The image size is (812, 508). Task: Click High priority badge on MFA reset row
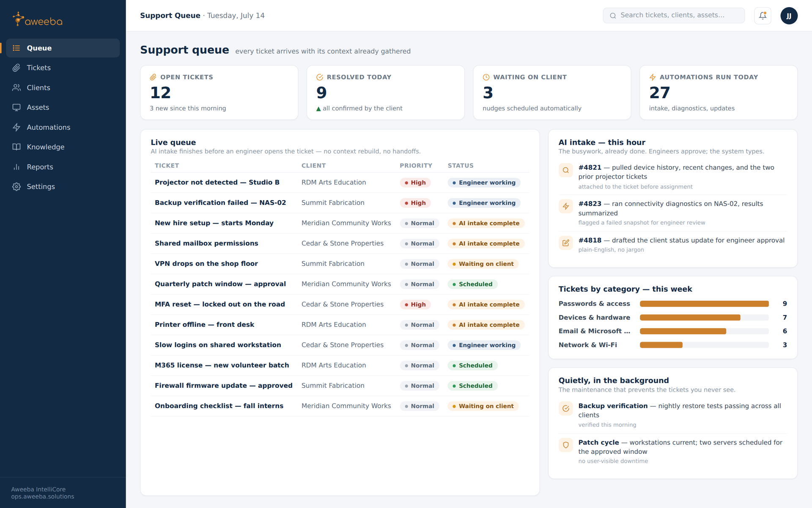[415, 304]
